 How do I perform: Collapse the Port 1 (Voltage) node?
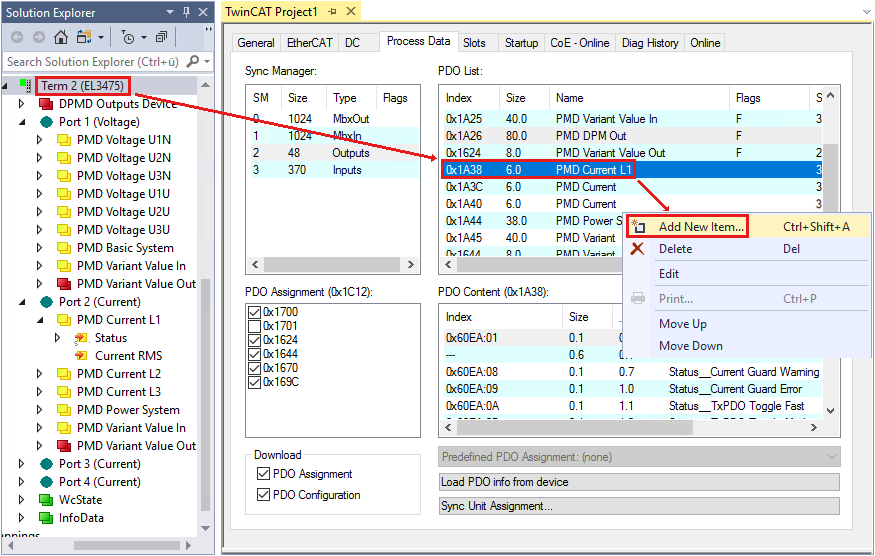22,122
